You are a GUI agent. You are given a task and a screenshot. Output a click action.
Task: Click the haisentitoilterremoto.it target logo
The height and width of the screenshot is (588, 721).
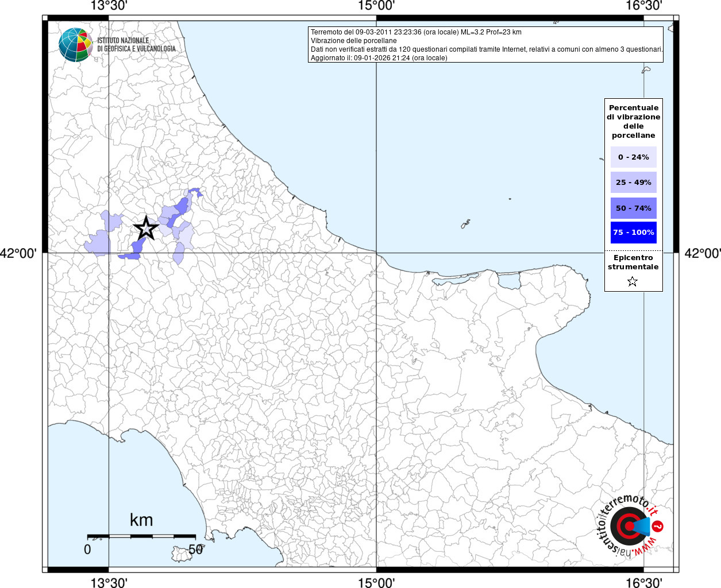630,525
